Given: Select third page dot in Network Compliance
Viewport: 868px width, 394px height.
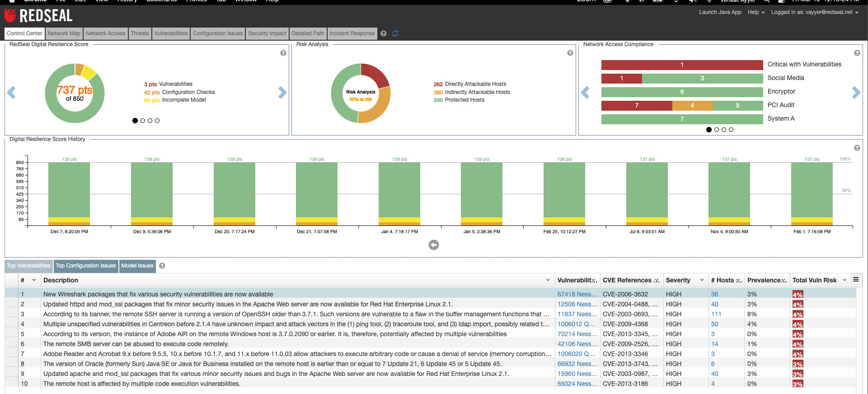Looking at the screenshot, I should 724,130.
